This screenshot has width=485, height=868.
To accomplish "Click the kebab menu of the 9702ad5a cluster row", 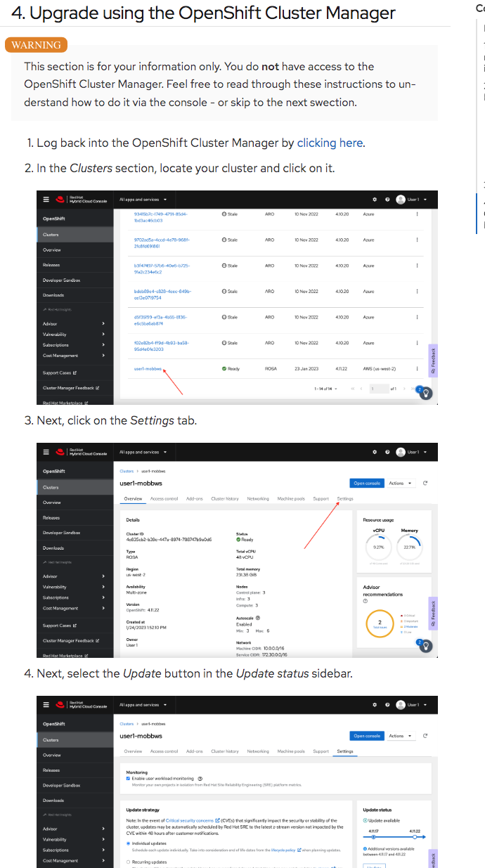I will 418,240.
